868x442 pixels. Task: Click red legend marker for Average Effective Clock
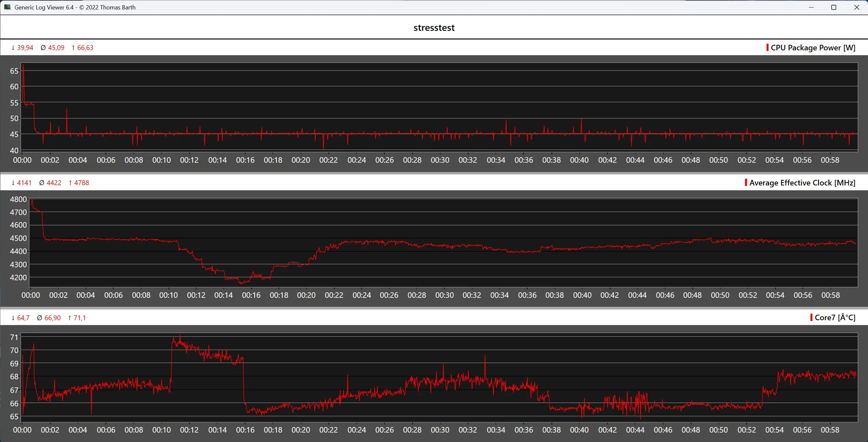pos(746,182)
